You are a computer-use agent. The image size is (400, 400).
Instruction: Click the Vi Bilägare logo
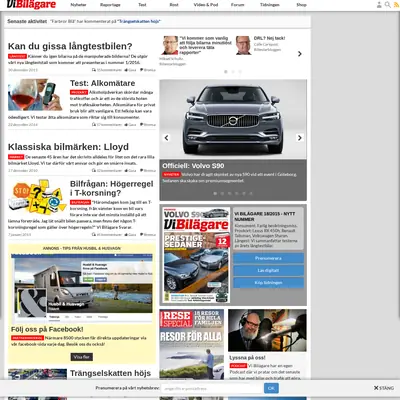pyautogui.click(x=31, y=5)
